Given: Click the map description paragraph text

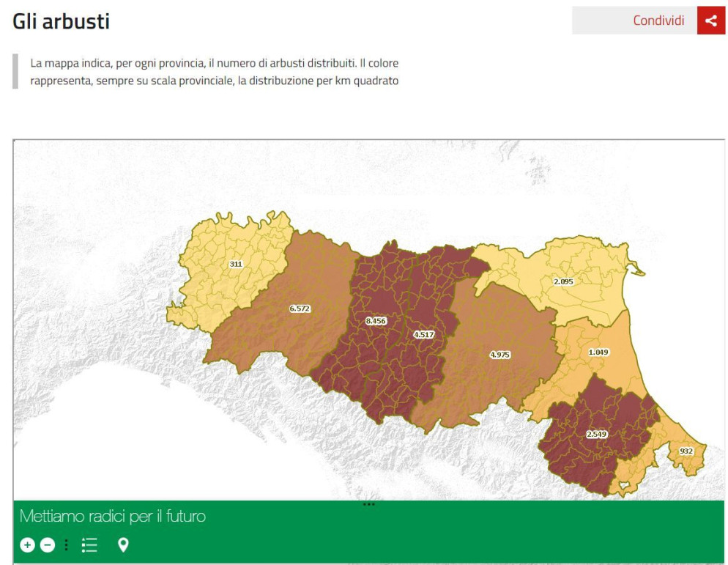Looking at the screenshot, I should [214, 72].
